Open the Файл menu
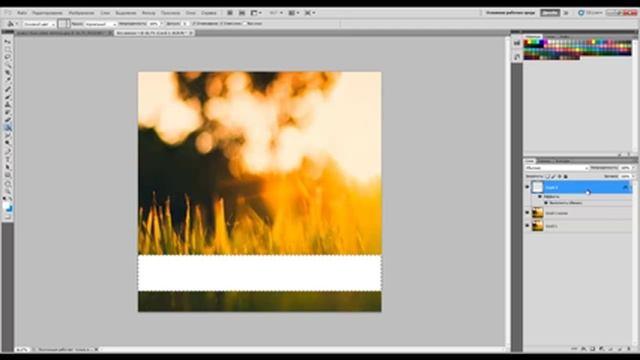 tap(22, 13)
